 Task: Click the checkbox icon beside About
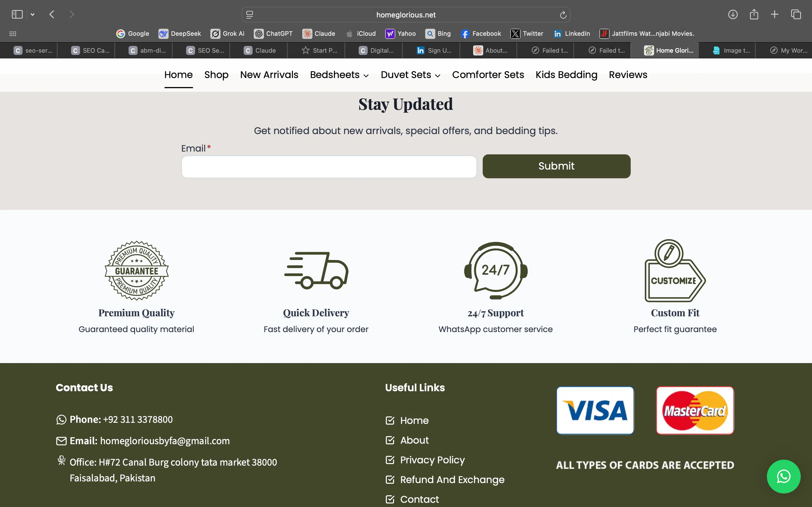pyautogui.click(x=390, y=440)
